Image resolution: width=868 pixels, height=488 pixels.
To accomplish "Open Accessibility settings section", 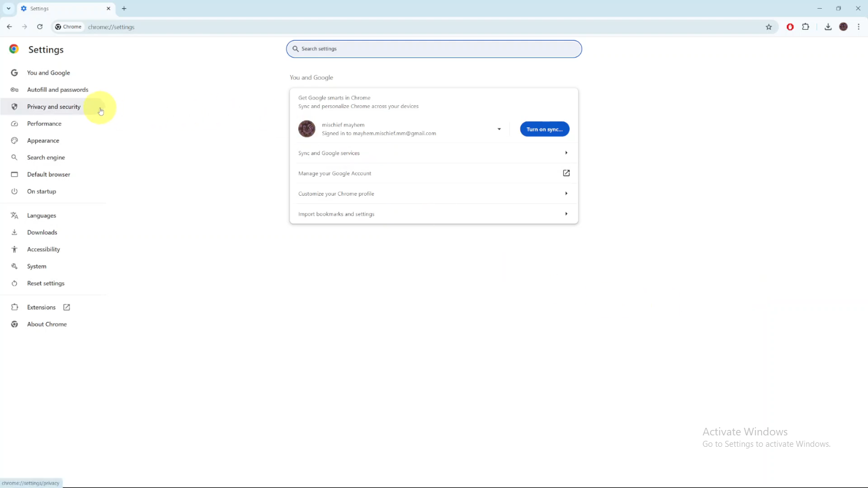I will (x=54, y=249).
